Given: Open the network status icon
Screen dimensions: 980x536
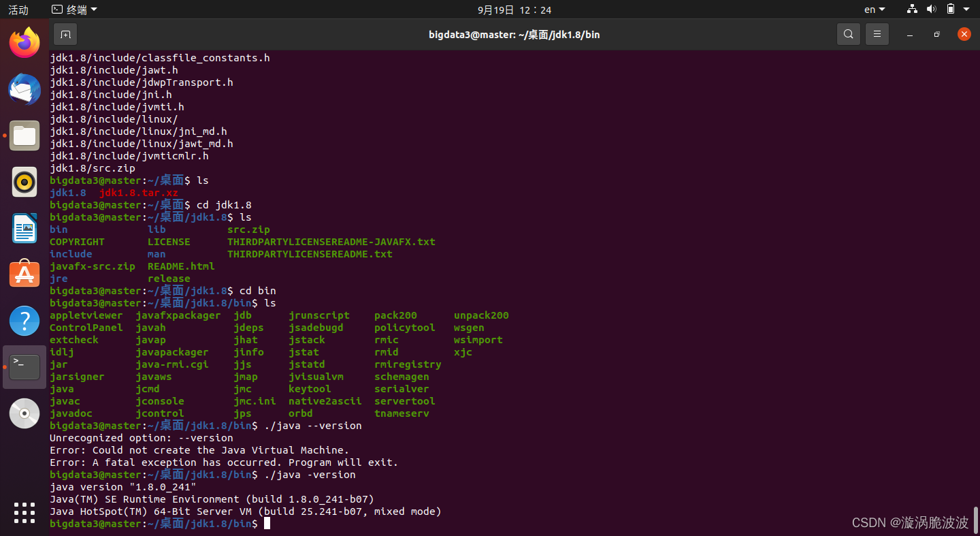Looking at the screenshot, I should pyautogui.click(x=913, y=10).
